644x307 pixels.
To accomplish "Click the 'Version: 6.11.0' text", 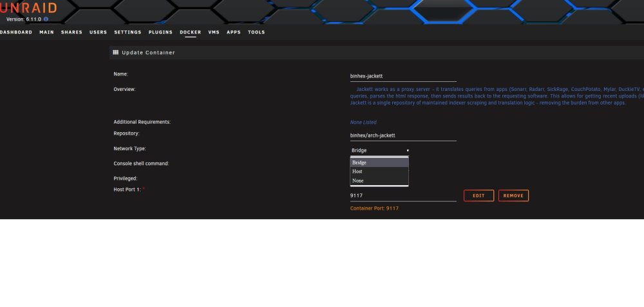I will [24, 19].
